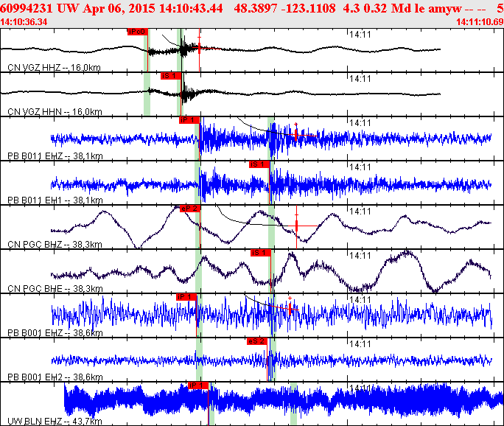The width and height of the screenshot is (504, 426).
Task: Click the iP 1 pick flag on B011 EHZ
Action: click(x=189, y=120)
